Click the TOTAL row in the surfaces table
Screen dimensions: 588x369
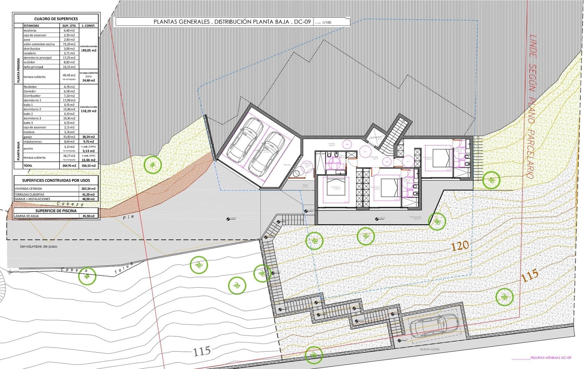56,166
